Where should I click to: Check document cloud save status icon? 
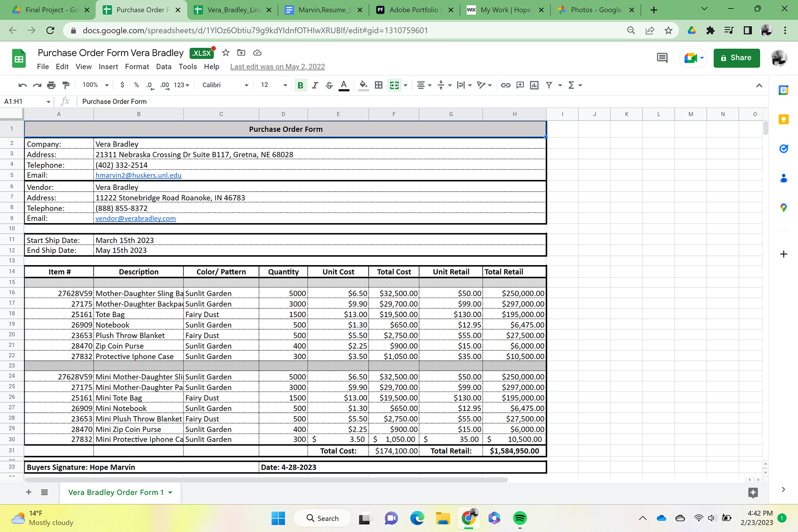(x=257, y=52)
